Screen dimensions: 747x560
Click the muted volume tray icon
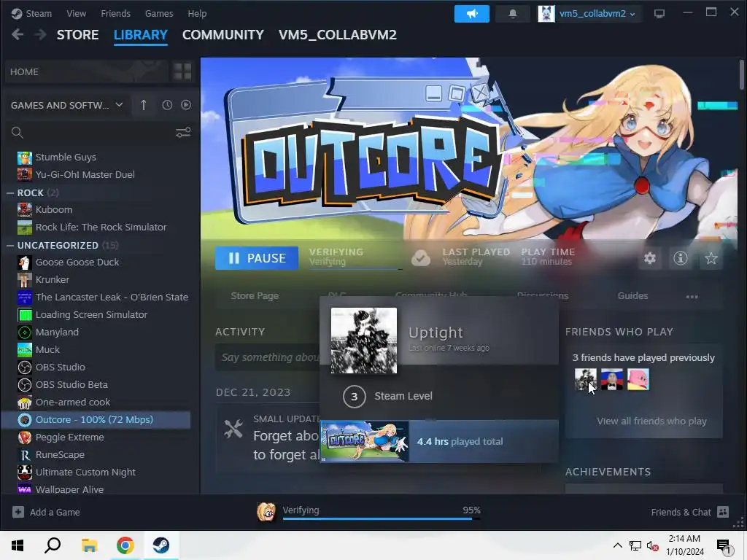point(652,546)
